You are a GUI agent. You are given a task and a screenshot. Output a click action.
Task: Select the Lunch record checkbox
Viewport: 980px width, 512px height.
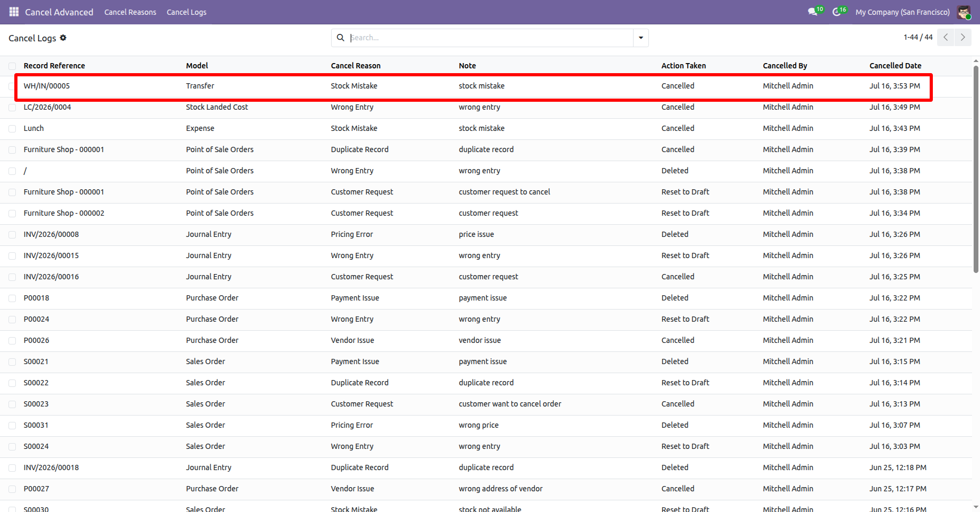tap(12, 128)
